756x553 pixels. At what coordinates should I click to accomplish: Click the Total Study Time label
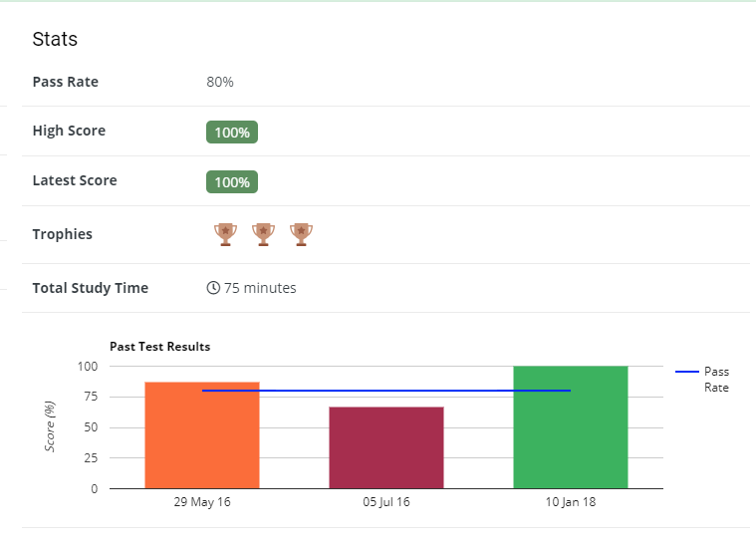click(91, 288)
